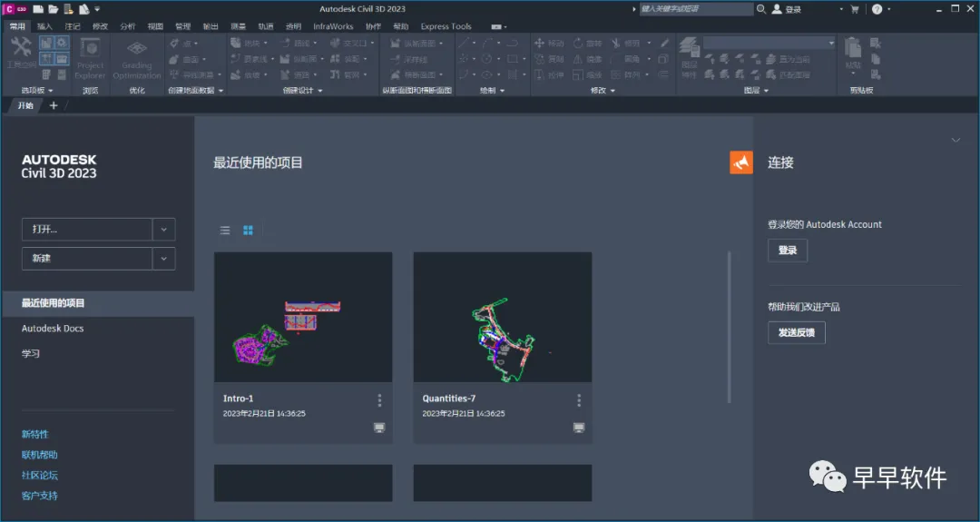The image size is (980, 522).
Task: Click the 旋转 rotate tool in 修改 panel
Action: [x=587, y=44]
